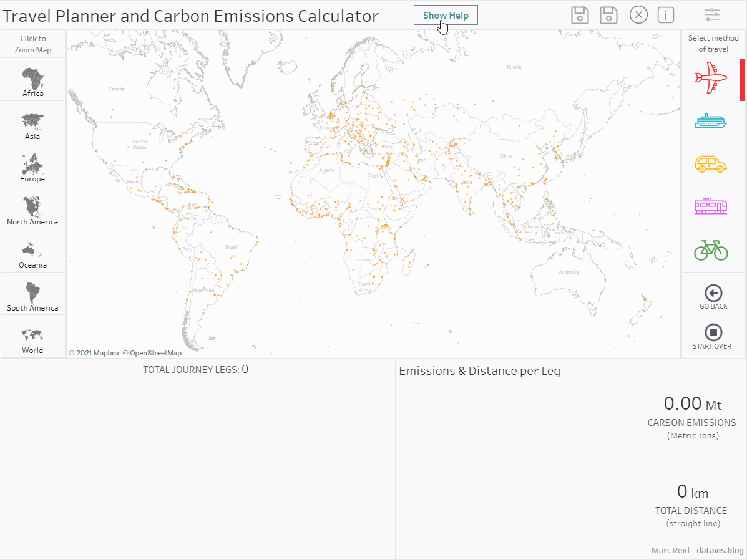
Task: Select the airplane travel method
Action: (x=711, y=78)
